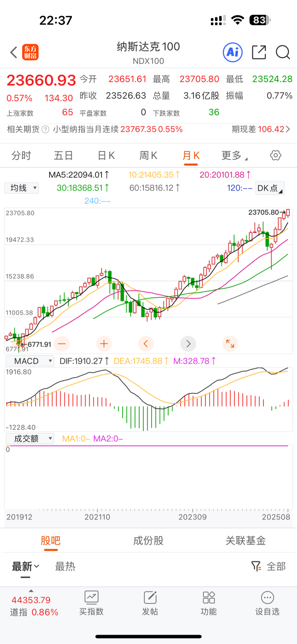This screenshot has width=297, height=644.
Task: Open the 全部 filter icon
Action: pos(256,566)
